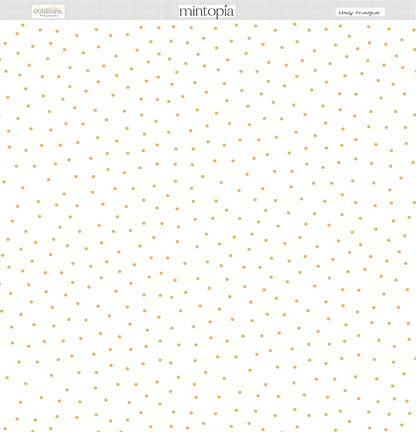The image size is (416, 432).
Task: Click the mintopia logo in the header
Action: [x=206, y=12]
